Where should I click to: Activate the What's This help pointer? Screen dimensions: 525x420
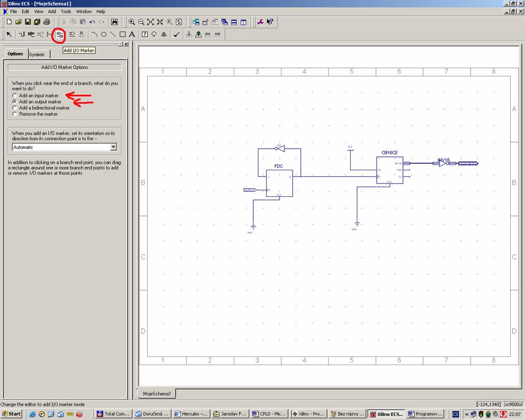[x=270, y=22]
